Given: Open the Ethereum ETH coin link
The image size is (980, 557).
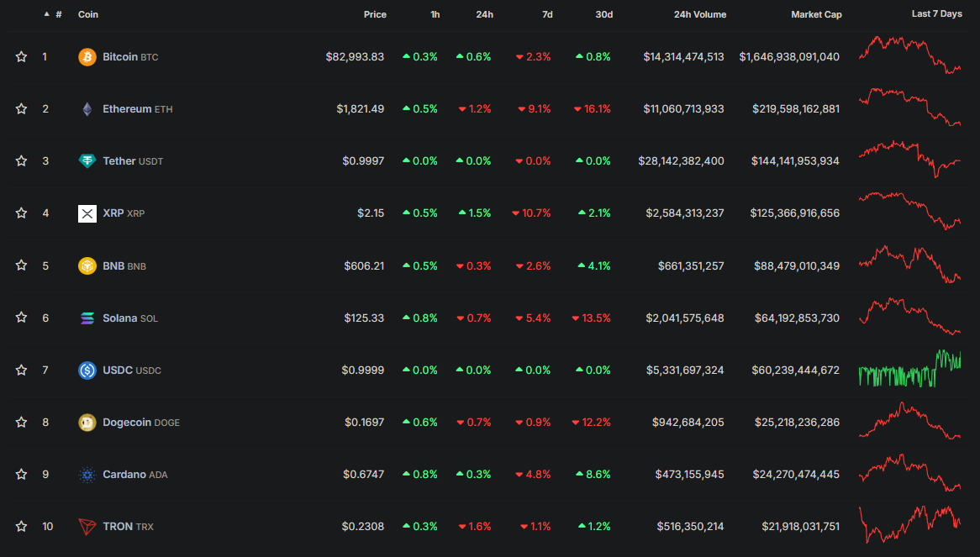Looking at the screenshot, I should point(138,108).
